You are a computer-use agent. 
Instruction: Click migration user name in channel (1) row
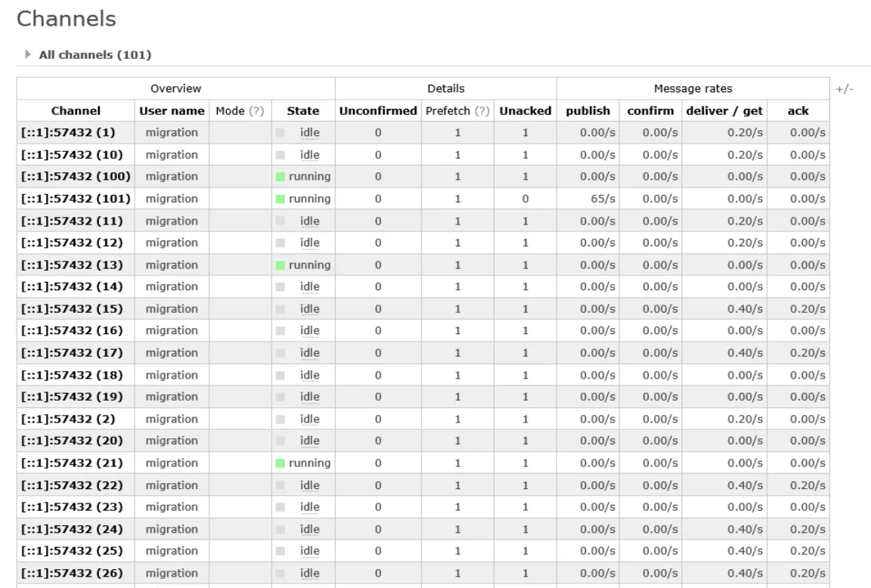coord(172,132)
